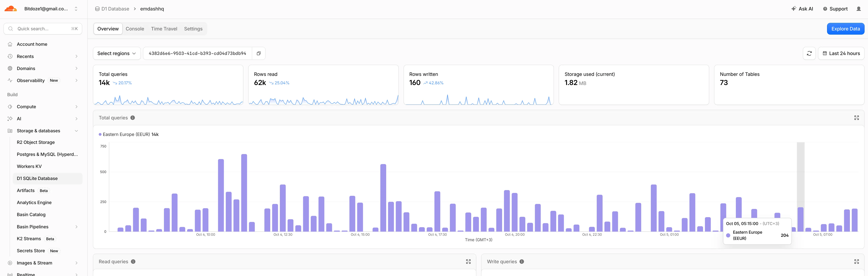Go to D1 Database breadcrumb
Screen dimensions: 868x276
pyautogui.click(x=112, y=9)
